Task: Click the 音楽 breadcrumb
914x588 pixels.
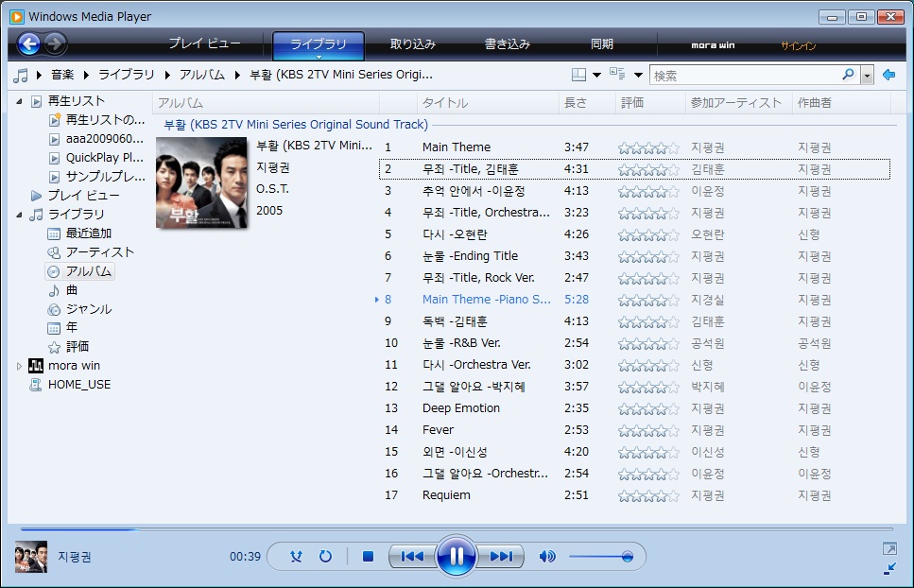Action: click(x=62, y=75)
